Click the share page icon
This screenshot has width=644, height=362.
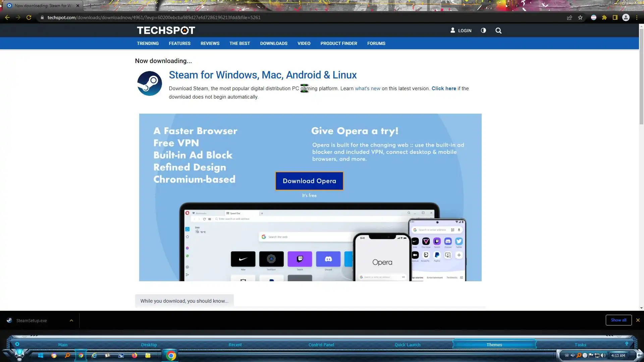[570, 17]
